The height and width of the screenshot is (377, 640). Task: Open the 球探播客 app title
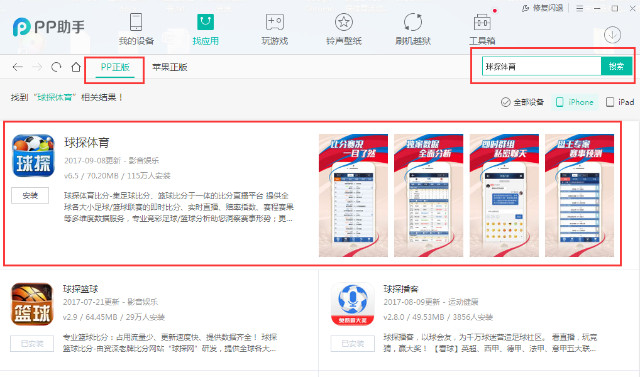pos(401,289)
